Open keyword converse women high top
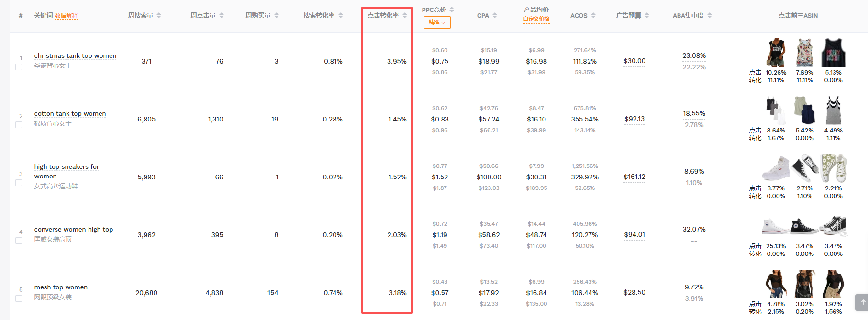868x320 pixels. [74, 230]
